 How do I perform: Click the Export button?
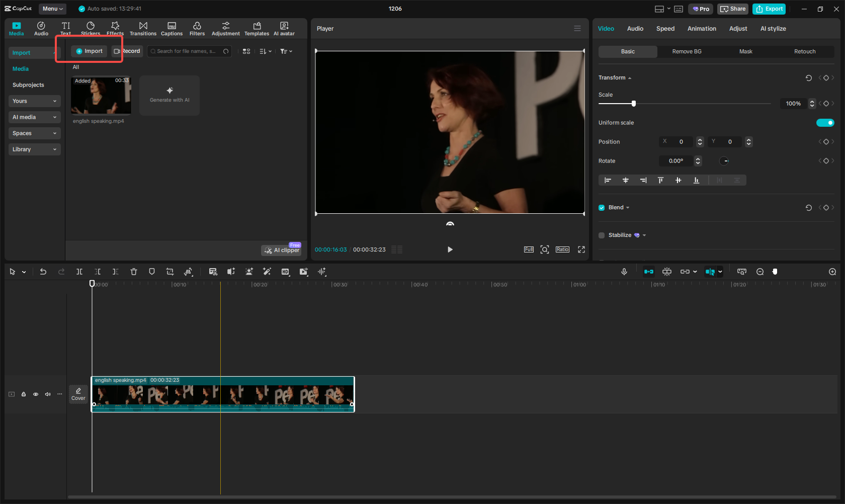(769, 9)
